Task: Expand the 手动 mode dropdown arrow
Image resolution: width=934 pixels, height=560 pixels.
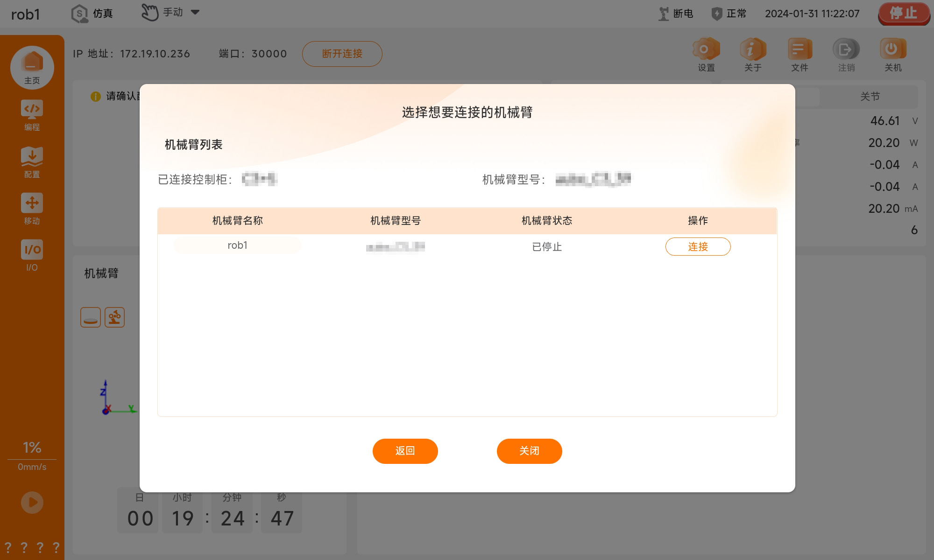Action: pyautogui.click(x=195, y=12)
